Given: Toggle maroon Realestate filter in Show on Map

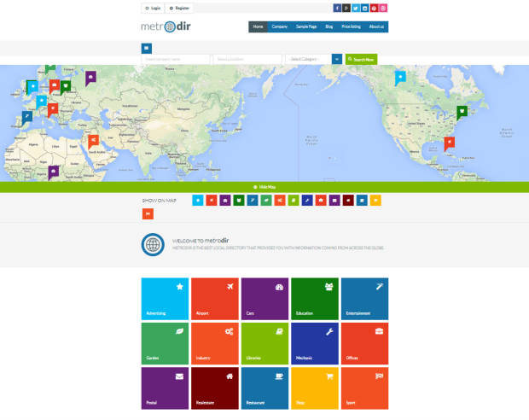Looking at the screenshot, I should click(x=348, y=201).
